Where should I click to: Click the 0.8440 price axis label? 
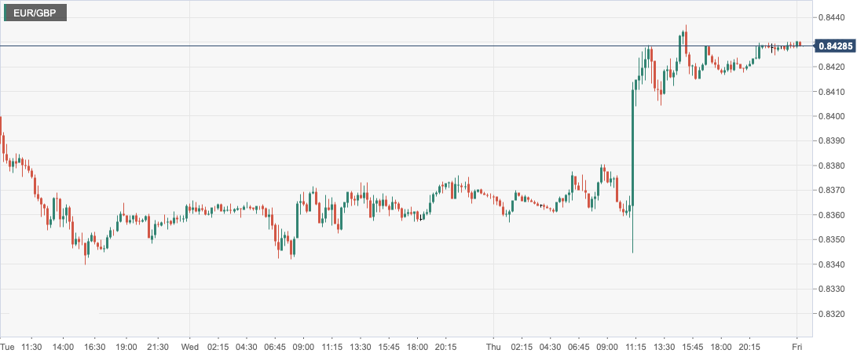[831, 18]
